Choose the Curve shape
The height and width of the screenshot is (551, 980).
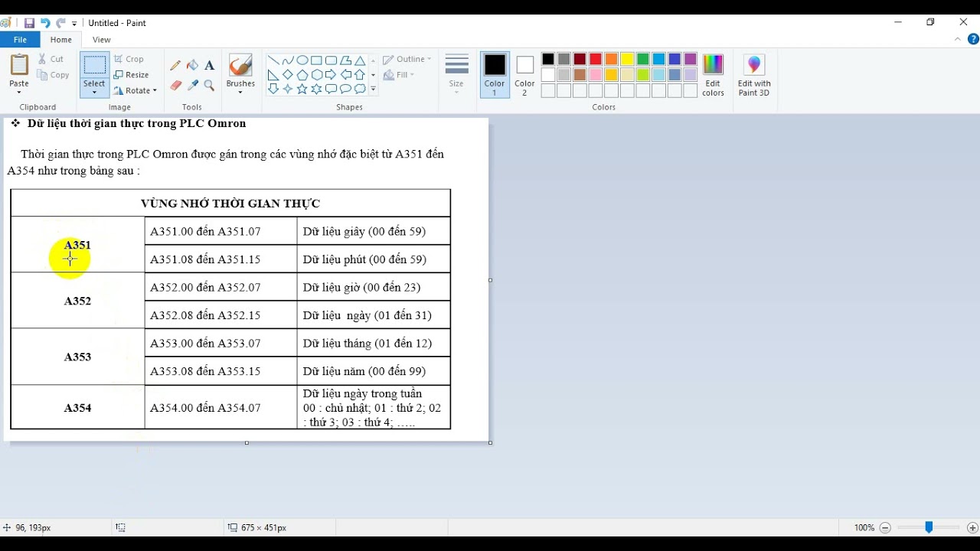point(288,60)
